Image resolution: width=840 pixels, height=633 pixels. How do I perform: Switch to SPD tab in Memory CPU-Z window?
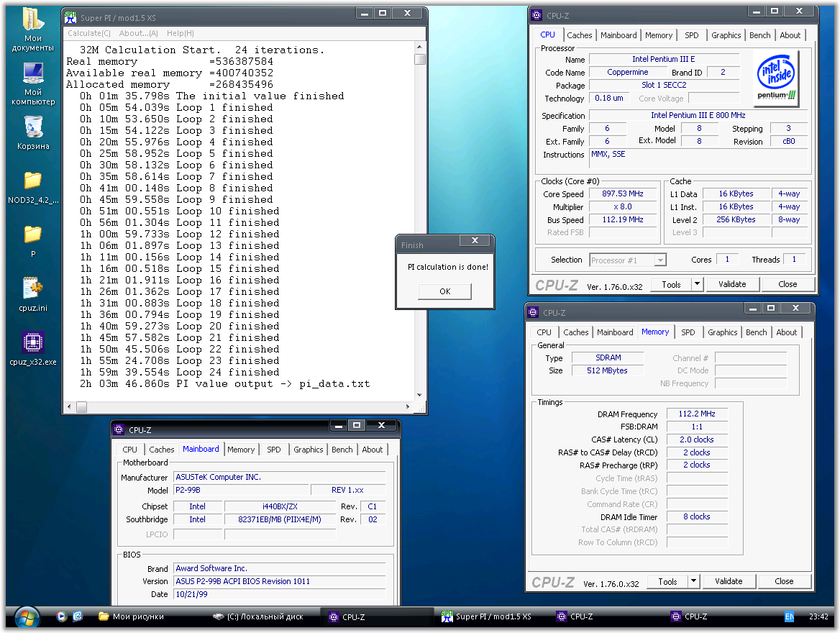point(688,332)
